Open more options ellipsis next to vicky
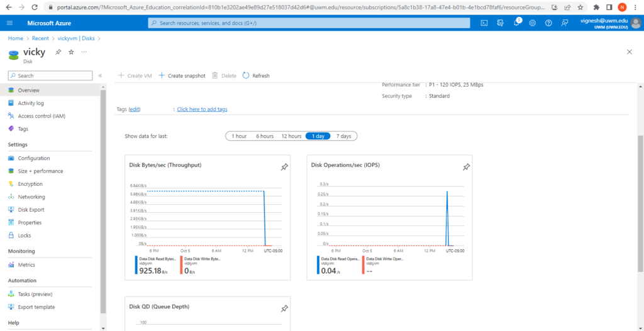This screenshot has width=644, height=331. tap(84, 52)
